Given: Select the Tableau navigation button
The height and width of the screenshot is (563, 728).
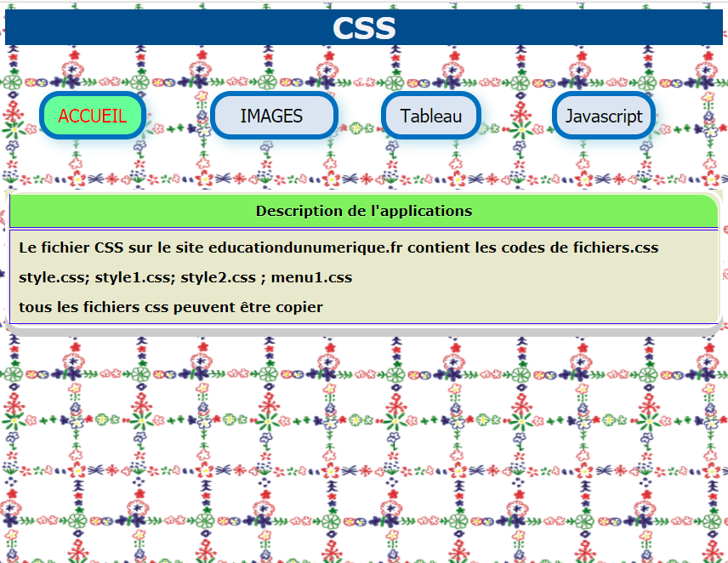Looking at the screenshot, I should pyautogui.click(x=430, y=116).
